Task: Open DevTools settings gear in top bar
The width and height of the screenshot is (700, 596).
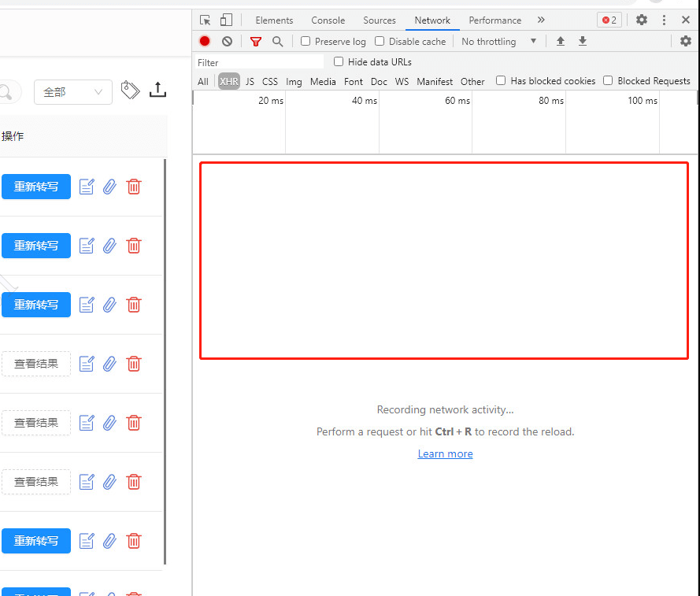Action: 642,20
